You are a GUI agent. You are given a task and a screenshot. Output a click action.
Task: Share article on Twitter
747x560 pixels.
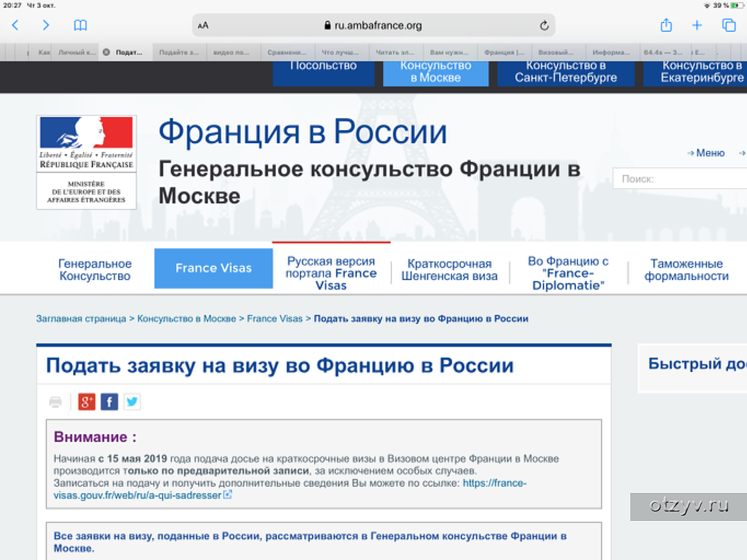pyautogui.click(x=132, y=402)
